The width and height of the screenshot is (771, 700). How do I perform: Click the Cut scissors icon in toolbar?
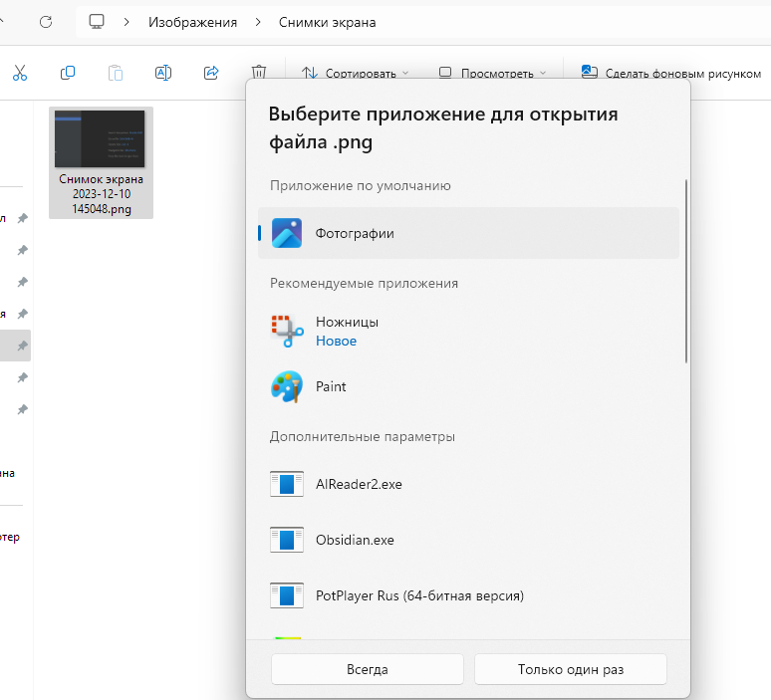20,73
